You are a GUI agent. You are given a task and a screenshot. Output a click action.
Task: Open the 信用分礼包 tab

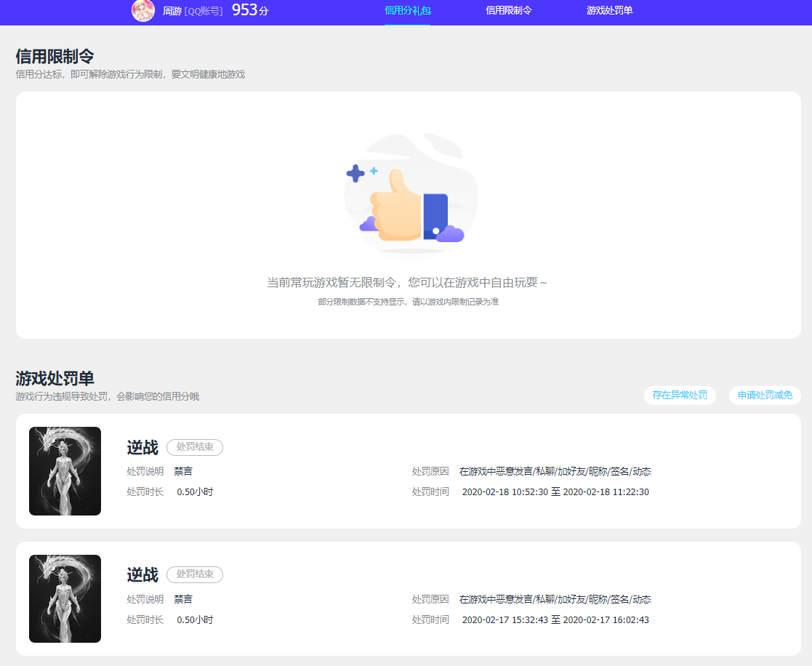point(408,10)
